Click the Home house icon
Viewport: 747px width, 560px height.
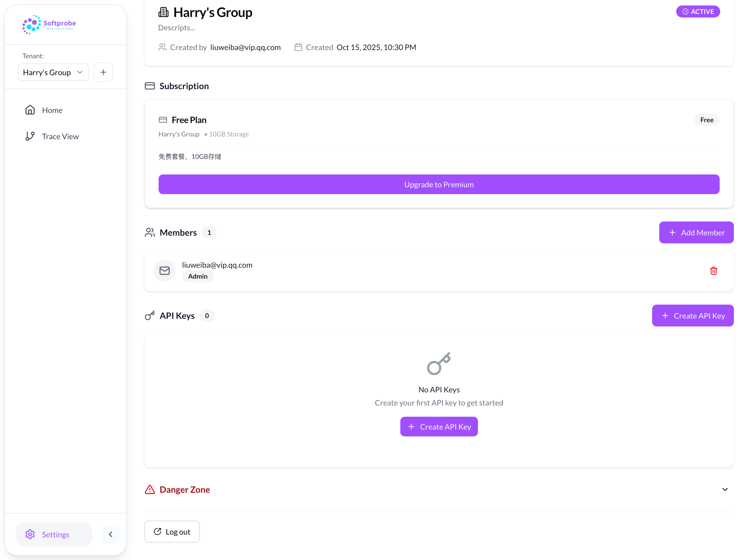pyautogui.click(x=30, y=110)
